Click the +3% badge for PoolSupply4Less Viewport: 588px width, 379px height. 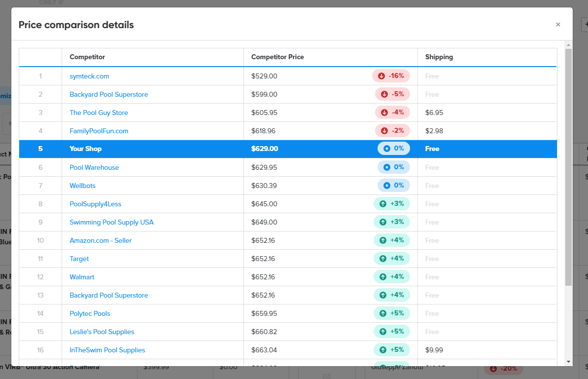click(392, 204)
